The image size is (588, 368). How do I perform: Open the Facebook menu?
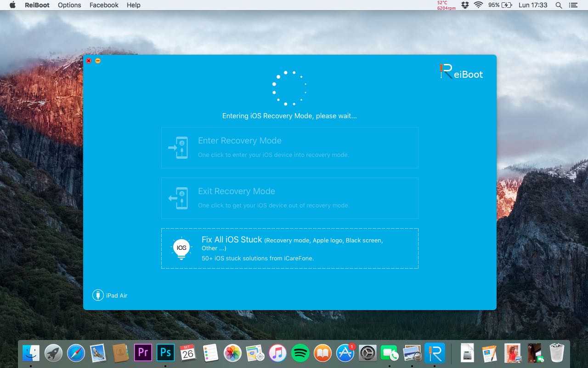104,5
